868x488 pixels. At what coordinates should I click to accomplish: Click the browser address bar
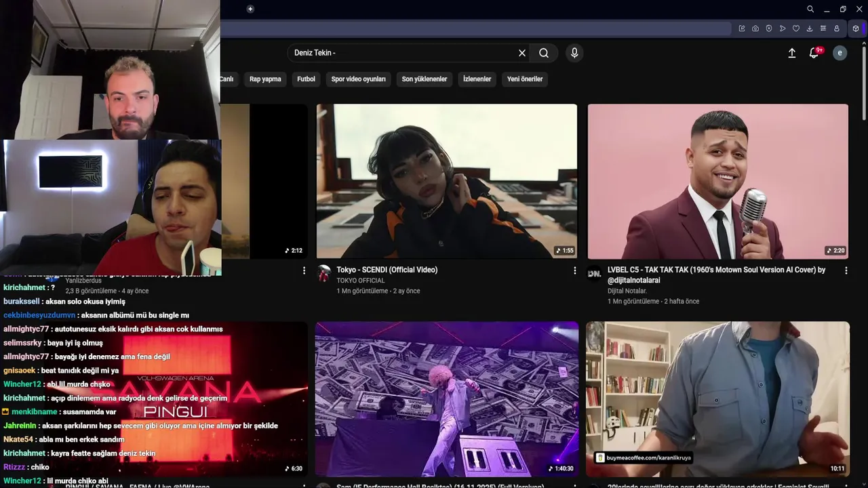click(x=475, y=28)
